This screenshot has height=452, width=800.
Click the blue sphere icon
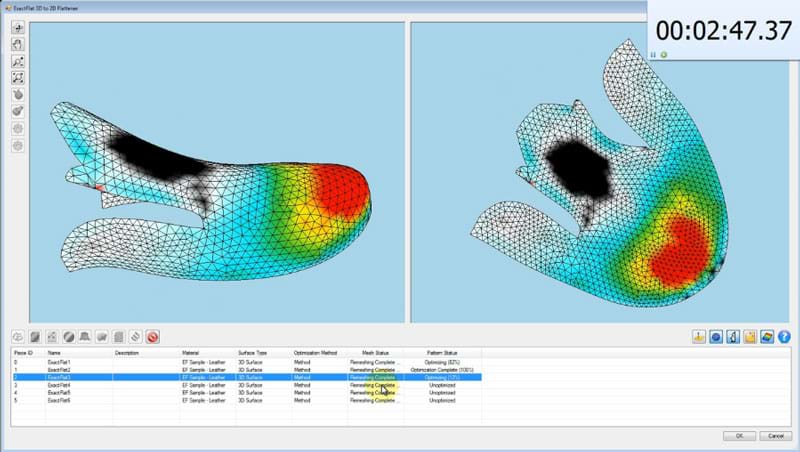tap(716, 337)
